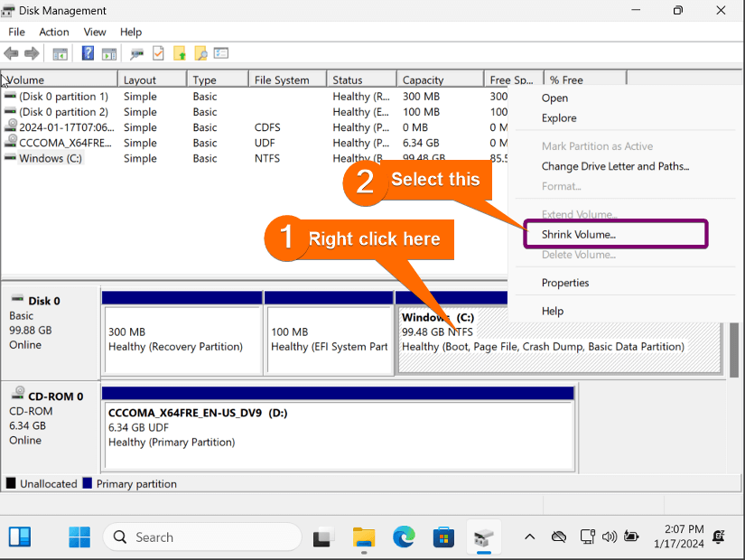Click the Disk 0 drive icon
Viewport: 745px width, 560px height.
(17, 299)
